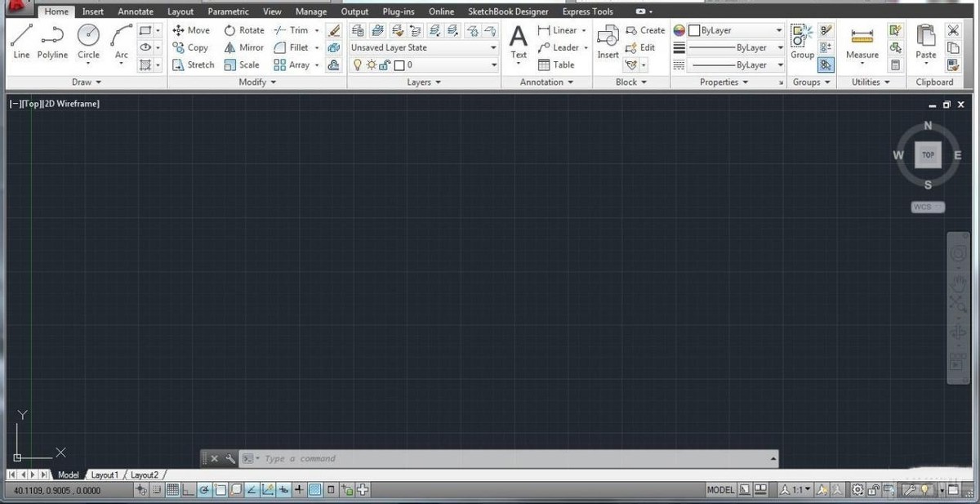Click the Text annotation tool
Image resolution: width=980 pixels, height=504 pixels.
click(519, 41)
